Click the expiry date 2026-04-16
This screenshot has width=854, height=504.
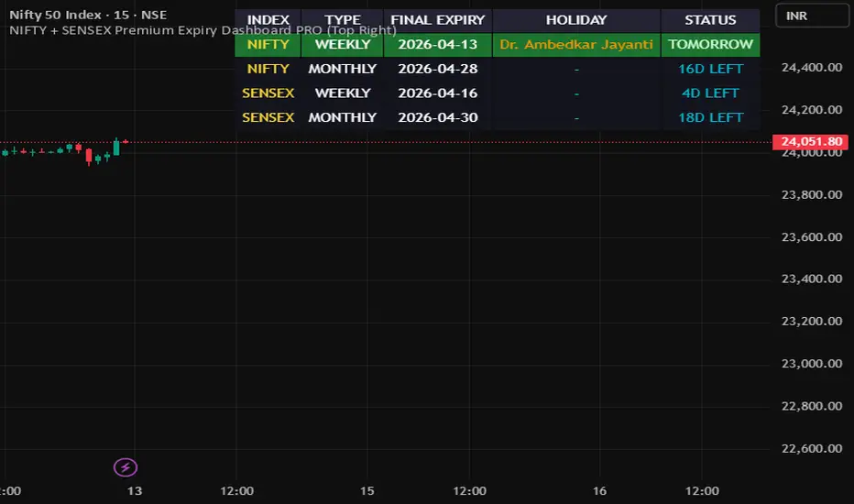(x=438, y=93)
